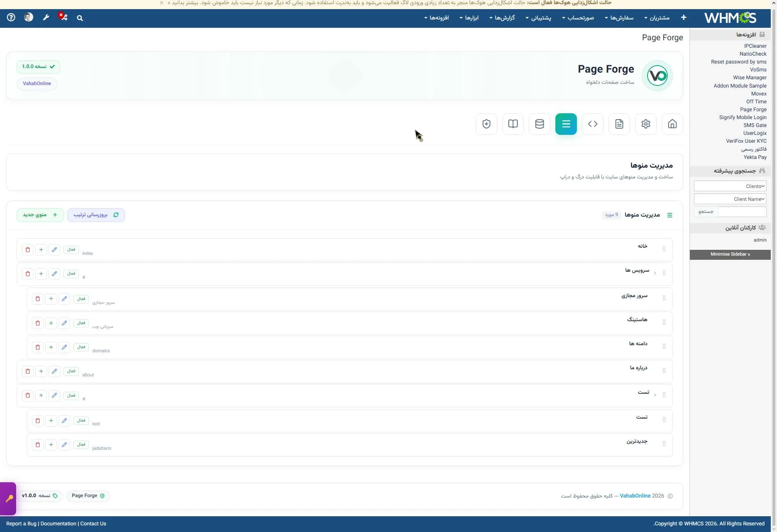The height and width of the screenshot is (532, 777).
Task: Toggle the فعال status of درباره ما row
Action: 71,371
